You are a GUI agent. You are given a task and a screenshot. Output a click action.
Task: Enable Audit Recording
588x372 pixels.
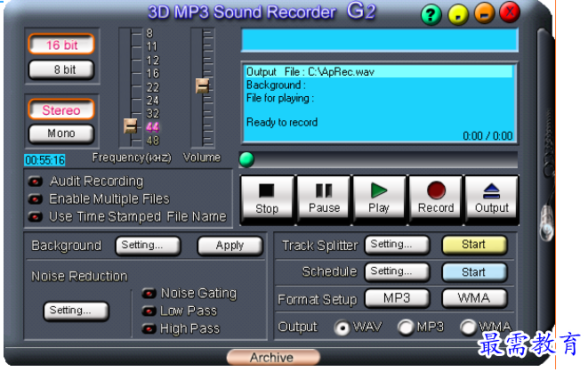[x=36, y=182]
